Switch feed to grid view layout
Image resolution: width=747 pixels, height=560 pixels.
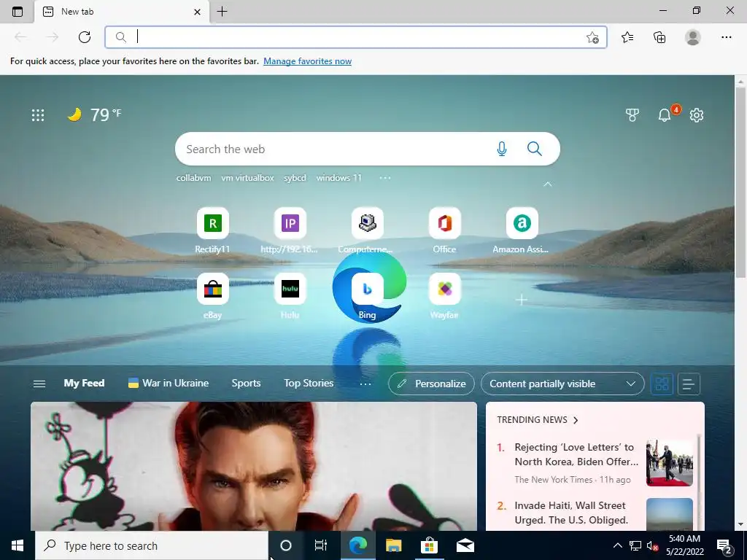(x=662, y=384)
